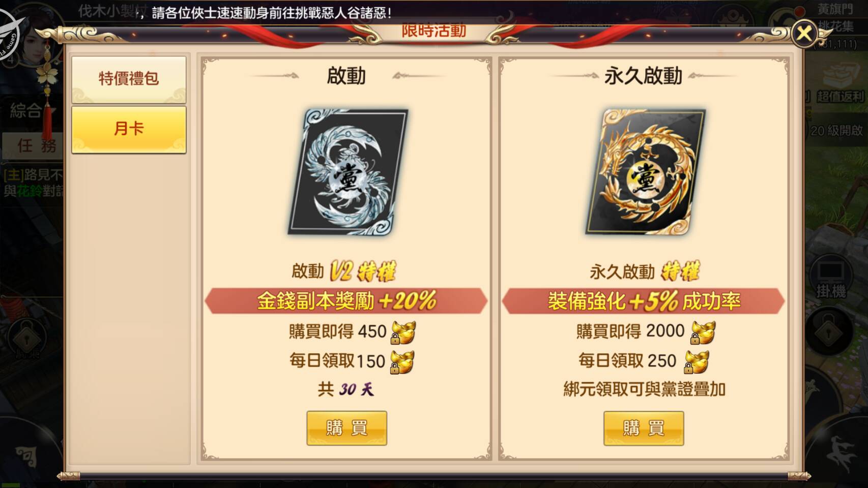Tap the 永久啟動 特權 badge
Image resolution: width=868 pixels, height=488 pixels.
[680, 271]
